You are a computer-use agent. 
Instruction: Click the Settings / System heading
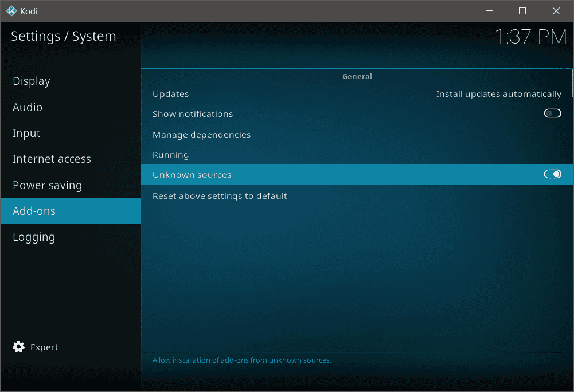pyautogui.click(x=63, y=36)
